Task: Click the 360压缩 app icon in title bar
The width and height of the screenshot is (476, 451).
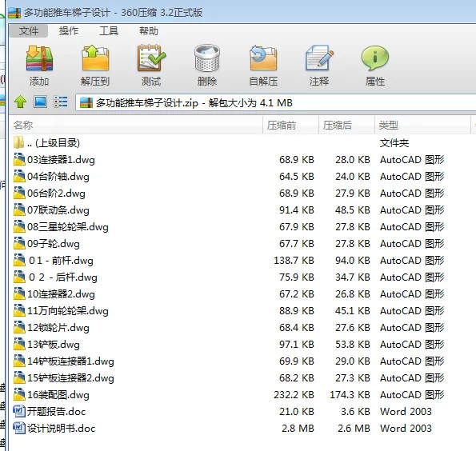Action: (14, 13)
